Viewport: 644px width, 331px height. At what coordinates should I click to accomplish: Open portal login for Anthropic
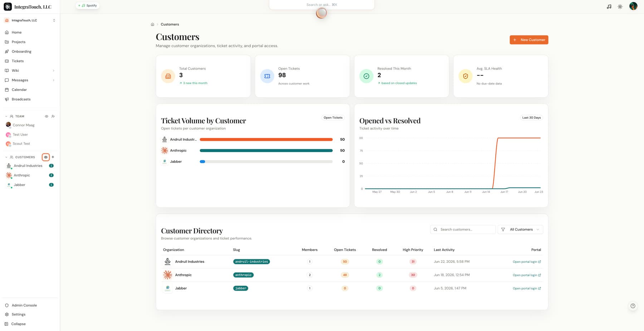pos(527,275)
